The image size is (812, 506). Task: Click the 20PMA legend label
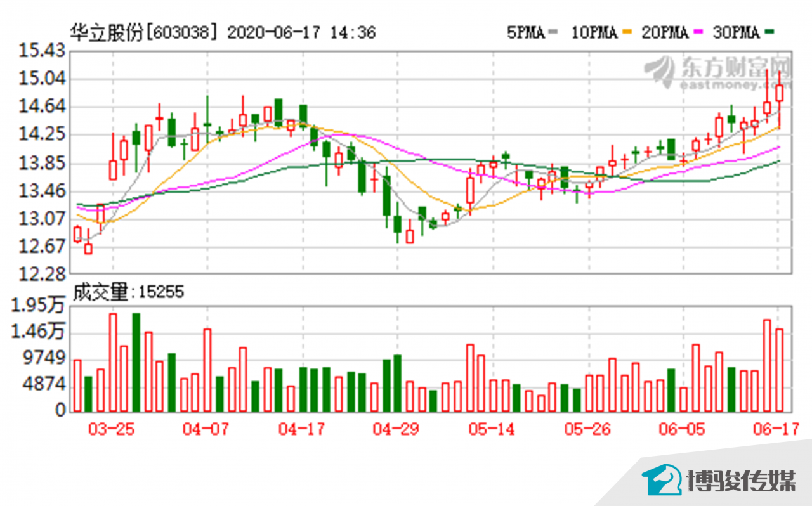[665, 33]
